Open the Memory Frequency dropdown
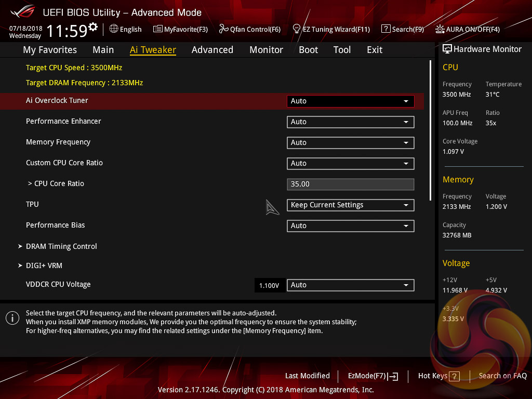This screenshot has width=532, height=399. pos(351,142)
